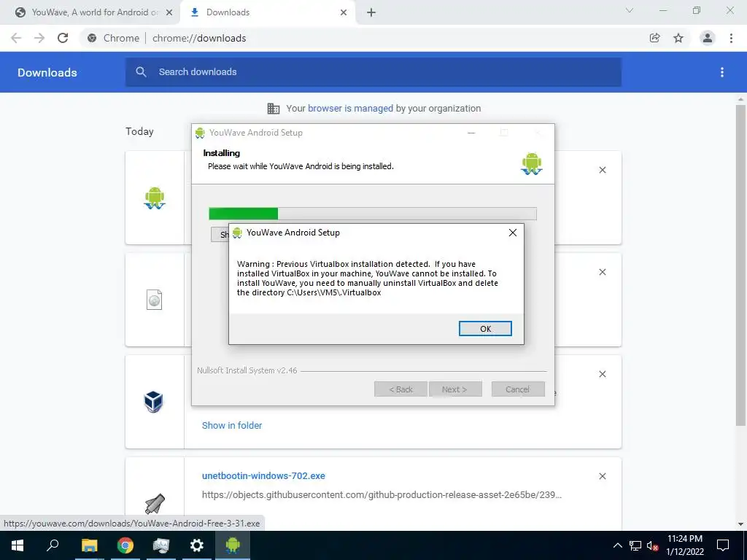Click the installer progress bar
The image size is (747, 560).
click(x=373, y=214)
